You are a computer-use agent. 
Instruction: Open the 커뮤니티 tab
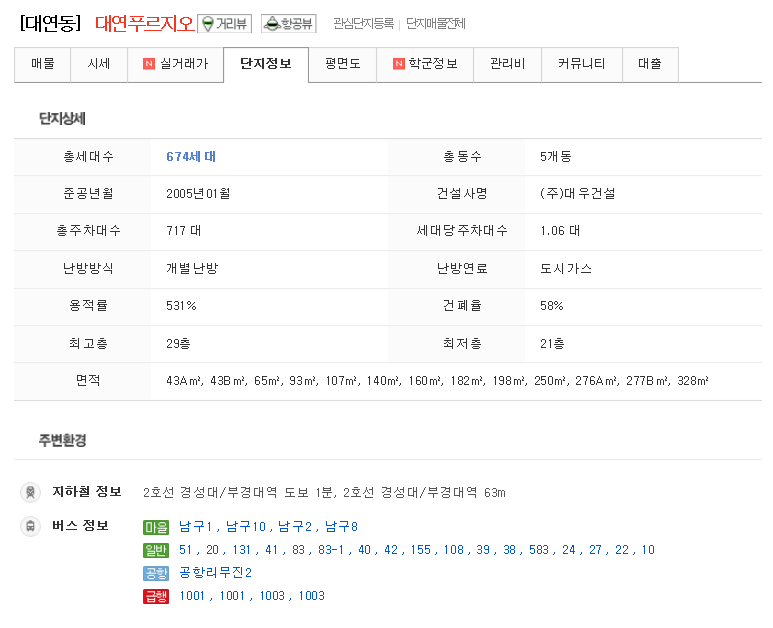pos(582,64)
